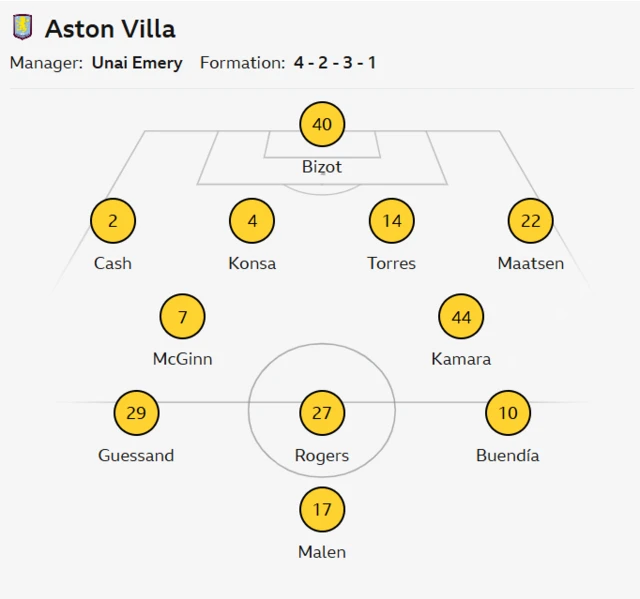Click Buendía's number 10 circle
The image size is (640, 599).
point(508,413)
